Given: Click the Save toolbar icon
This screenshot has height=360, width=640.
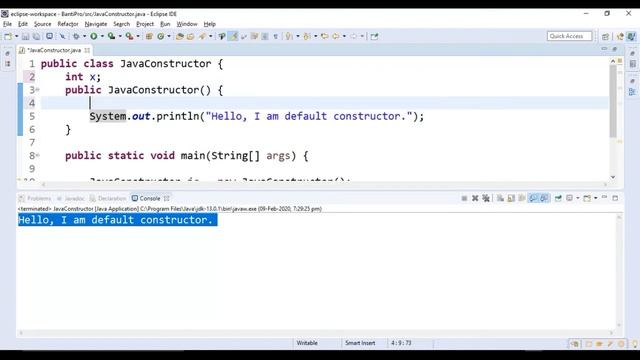Looking at the screenshot, I should (25, 36).
